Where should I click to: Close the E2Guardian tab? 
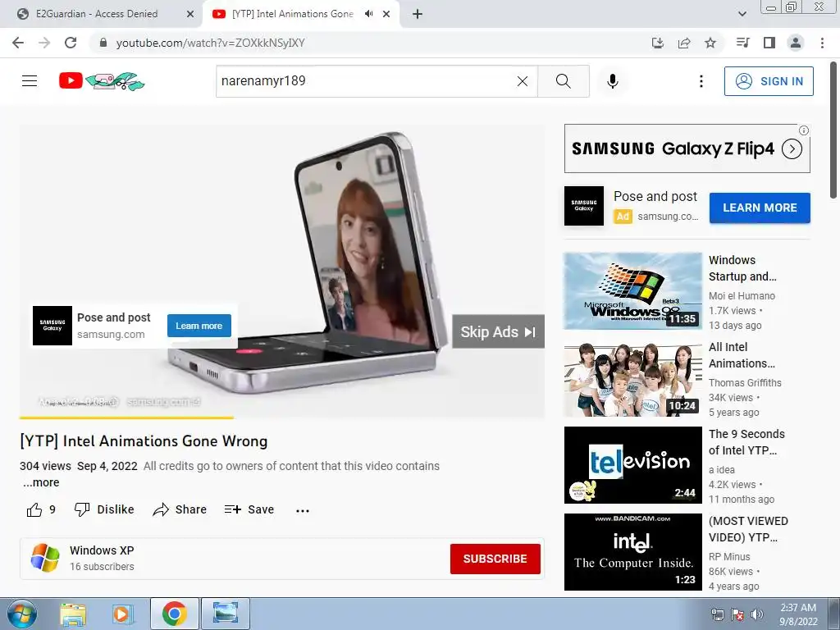(190, 14)
